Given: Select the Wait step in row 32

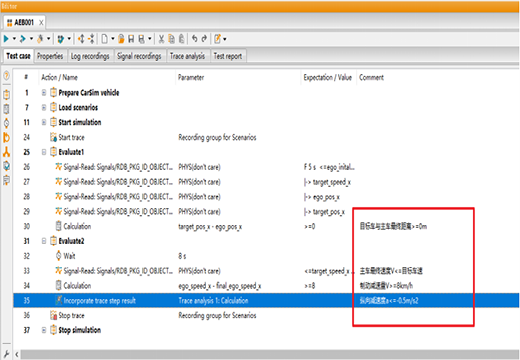Looking at the screenshot, I should point(266,256).
